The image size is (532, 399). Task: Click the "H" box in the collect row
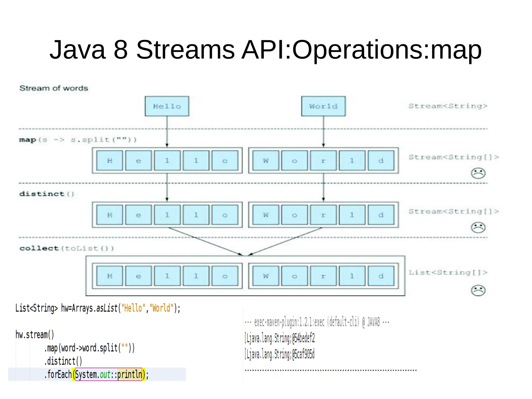110,276
